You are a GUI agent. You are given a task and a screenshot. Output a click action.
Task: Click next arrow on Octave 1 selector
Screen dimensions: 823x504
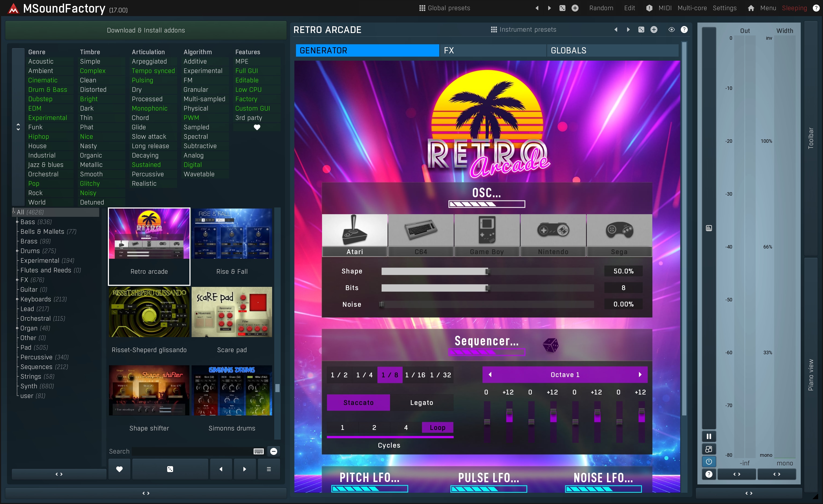click(x=640, y=375)
